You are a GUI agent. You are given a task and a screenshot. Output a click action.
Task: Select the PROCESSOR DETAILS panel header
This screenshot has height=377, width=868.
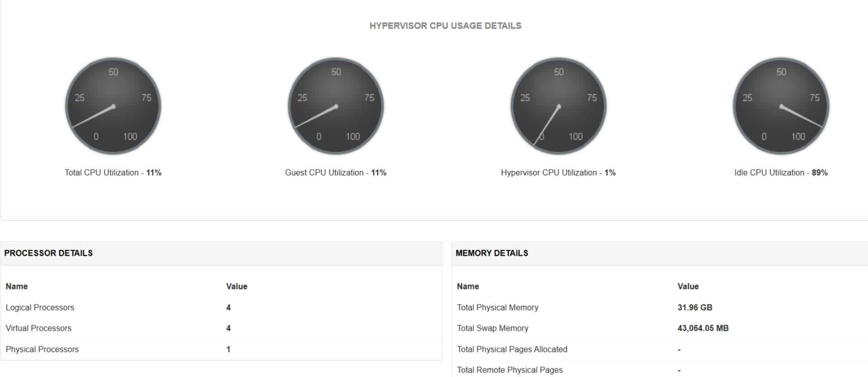tap(48, 253)
